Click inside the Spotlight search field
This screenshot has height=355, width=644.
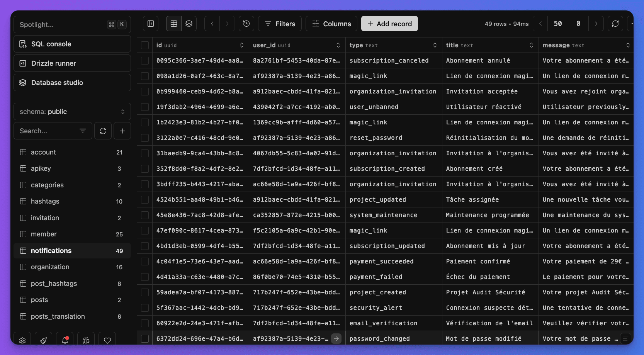pyautogui.click(x=58, y=24)
